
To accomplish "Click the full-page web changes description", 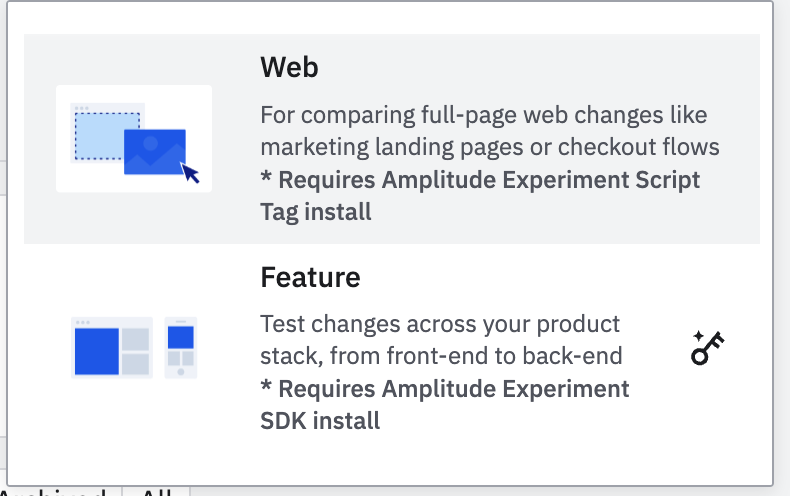I will (489, 131).
